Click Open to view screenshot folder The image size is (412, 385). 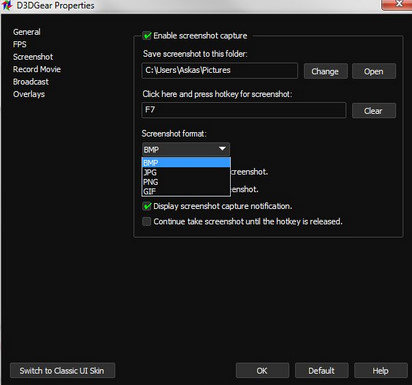374,71
